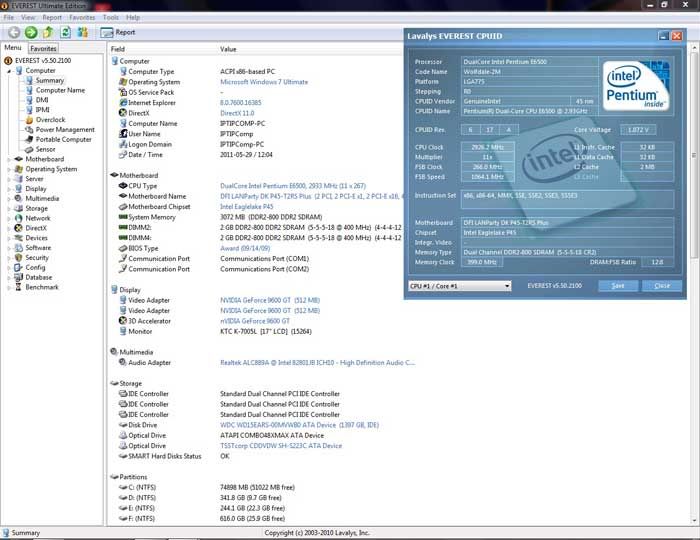Select Computer Name tree item
The height and width of the screenshot is (540, 700).
coord(60,90)
